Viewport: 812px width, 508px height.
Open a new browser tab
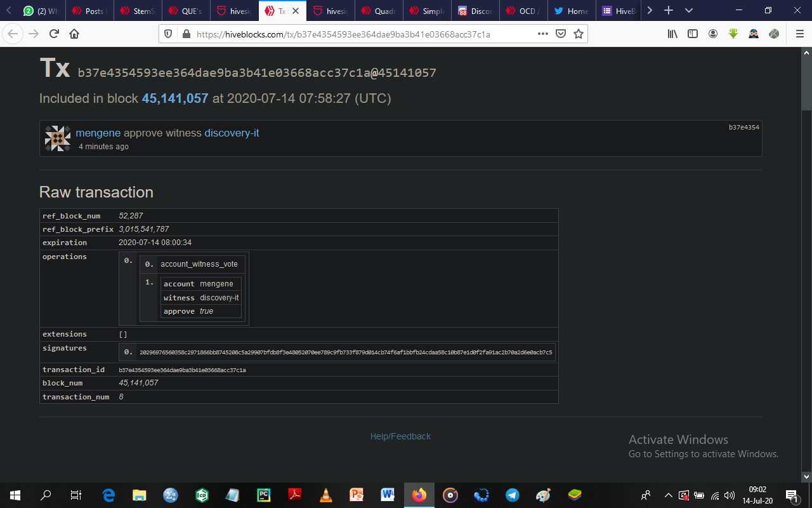668,11
